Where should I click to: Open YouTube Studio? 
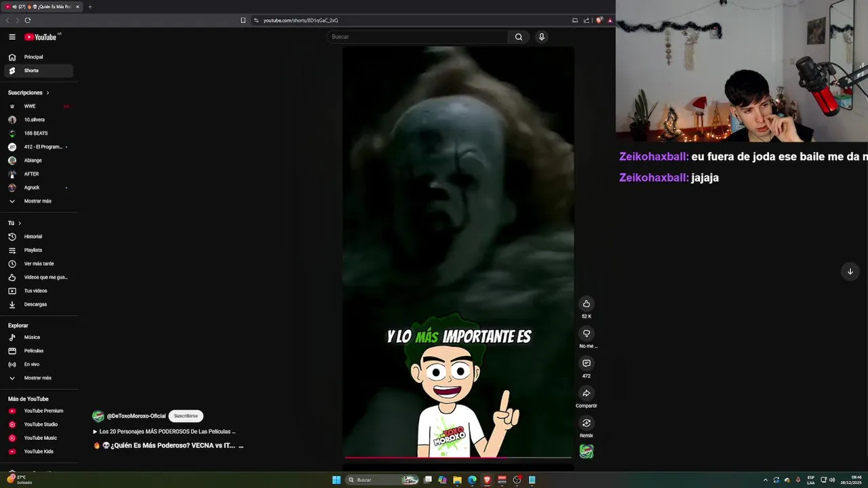pyautogui.click(x=39, y=424)
